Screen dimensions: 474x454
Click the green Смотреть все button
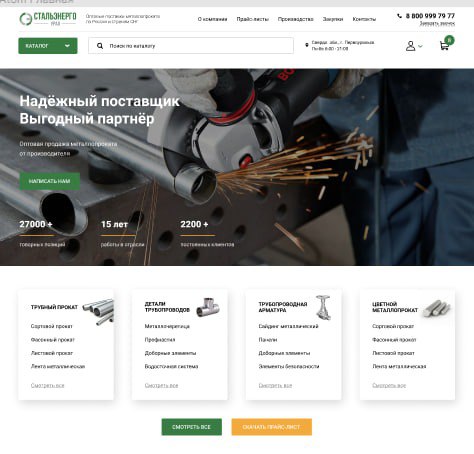pyautogui.click(x=191, y=427)
